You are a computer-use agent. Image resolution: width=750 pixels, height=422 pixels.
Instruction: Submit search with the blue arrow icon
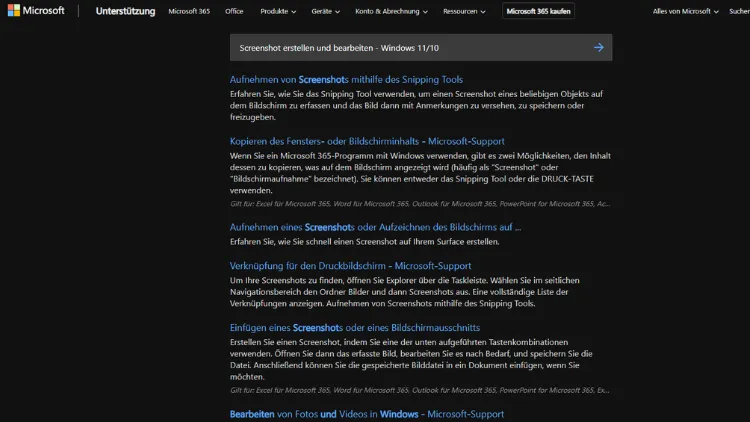(598, 47)
